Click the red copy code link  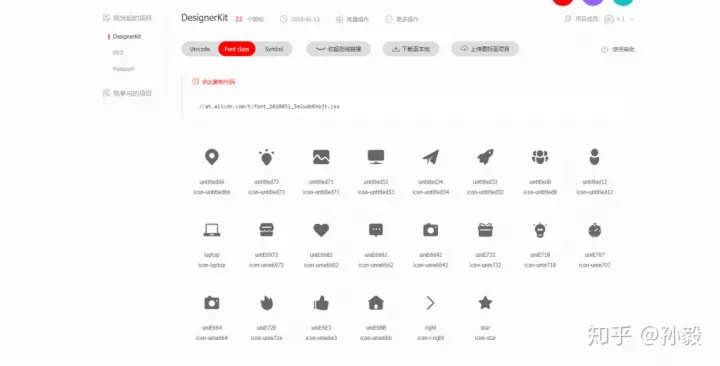(214, 82)
